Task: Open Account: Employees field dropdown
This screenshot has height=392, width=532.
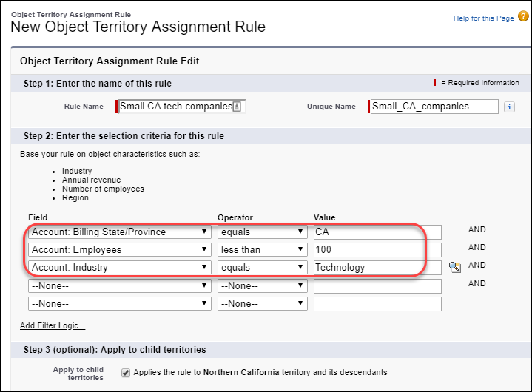Action: [x=120, y=249]
